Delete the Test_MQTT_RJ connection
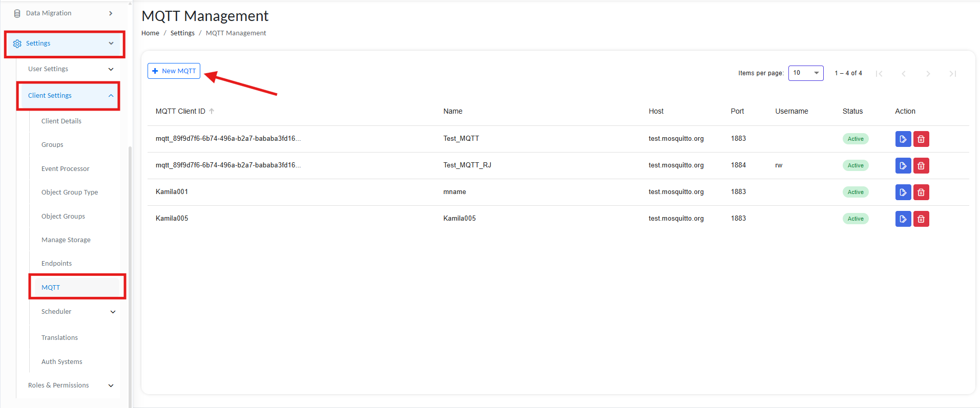This screenshot has height=408, width=980. point(921,166)
